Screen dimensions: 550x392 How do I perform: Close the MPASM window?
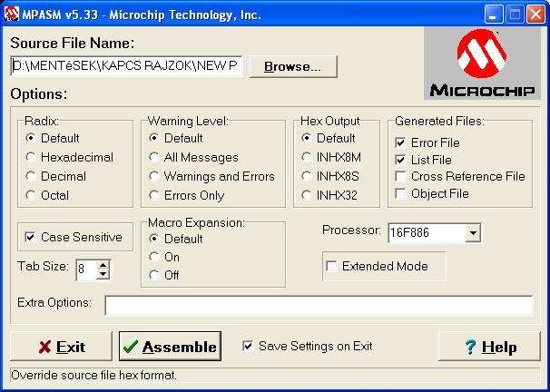536,15
